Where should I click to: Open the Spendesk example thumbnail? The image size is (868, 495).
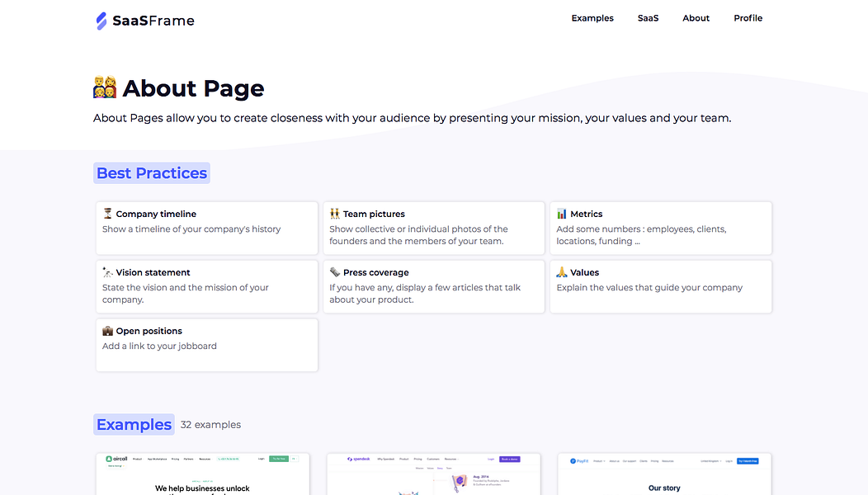tap(433, 474)
